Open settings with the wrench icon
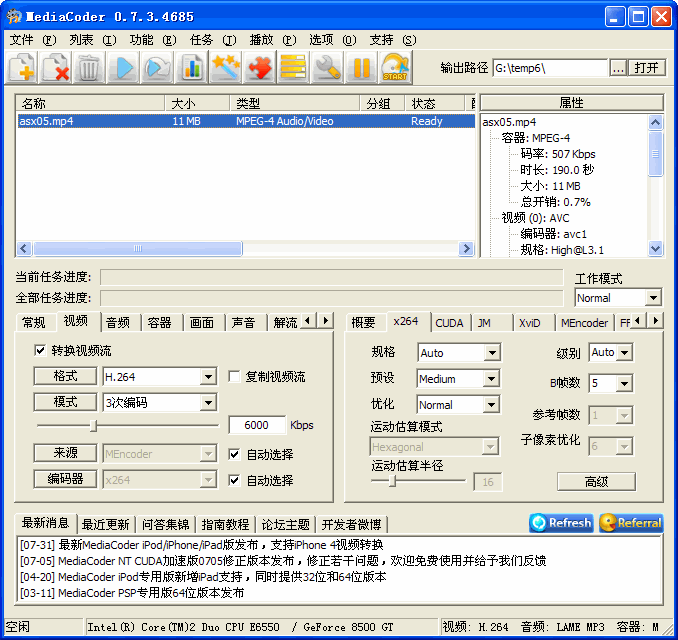The height and width of the screenshot is (640, 678). click(327, 67)
